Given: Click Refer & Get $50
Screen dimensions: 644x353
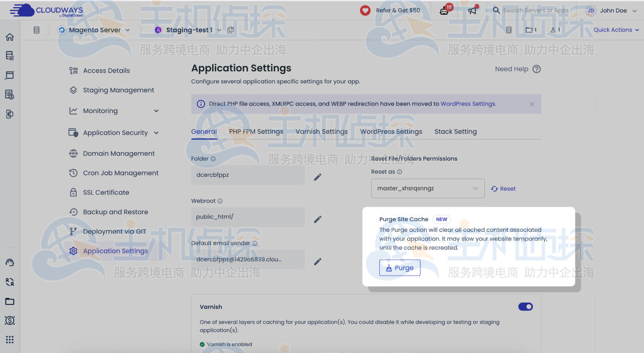Looking at the screenshot, I should coord(398,10).
